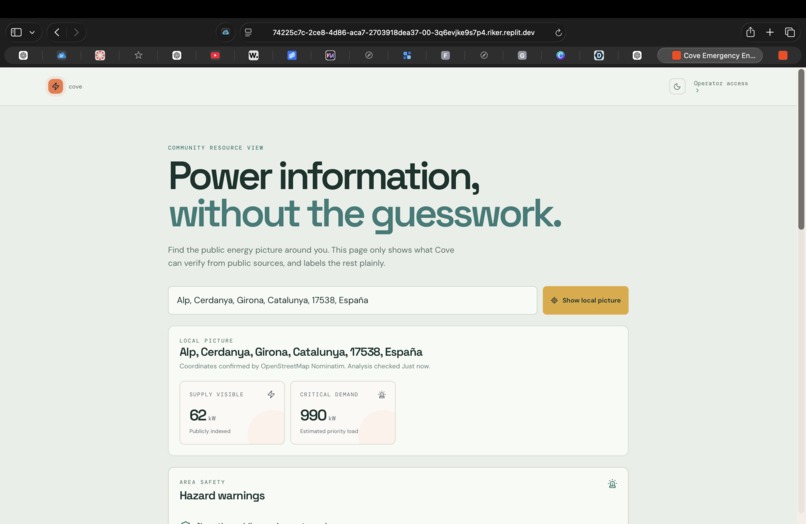The image size is (806, 524).
Task: Open the page reader menu icon in the address bar
Action: [248, 32]
